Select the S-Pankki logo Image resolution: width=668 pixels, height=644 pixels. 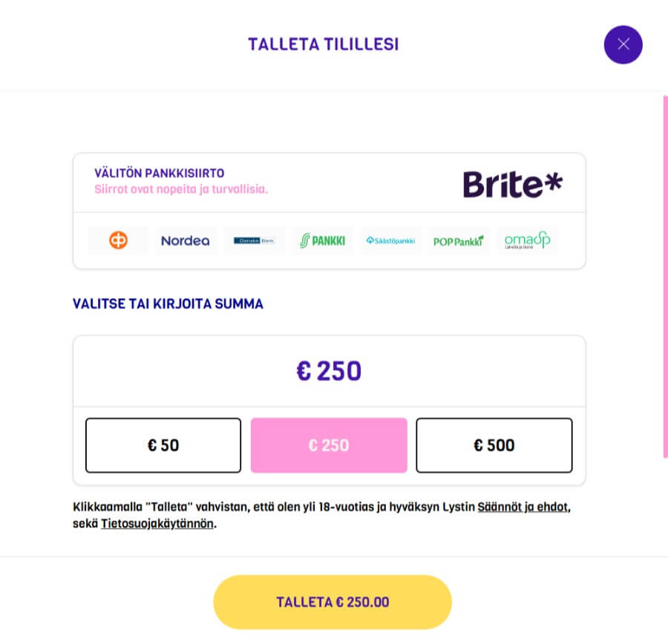pos(322,240)
